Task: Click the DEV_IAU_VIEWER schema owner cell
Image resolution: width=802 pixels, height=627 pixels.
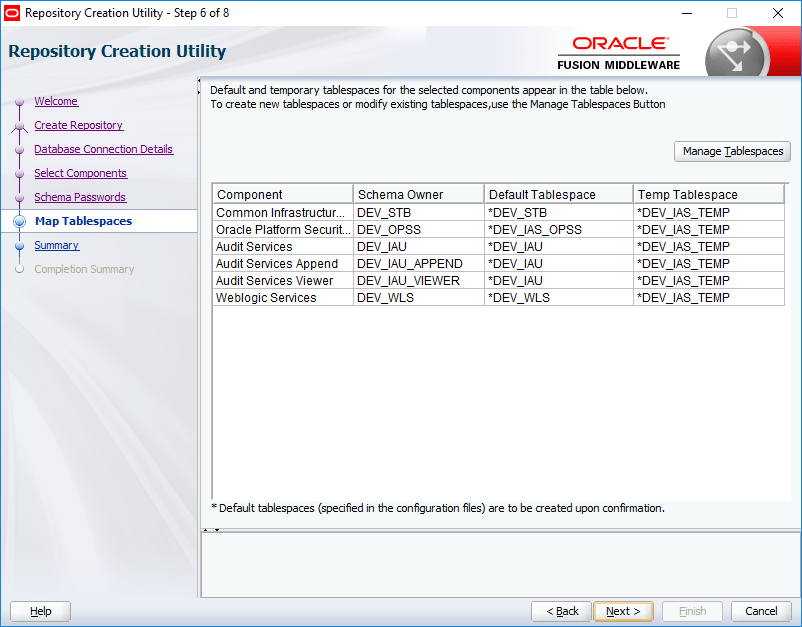Action: pyautogui.click(x=418, y=280)
